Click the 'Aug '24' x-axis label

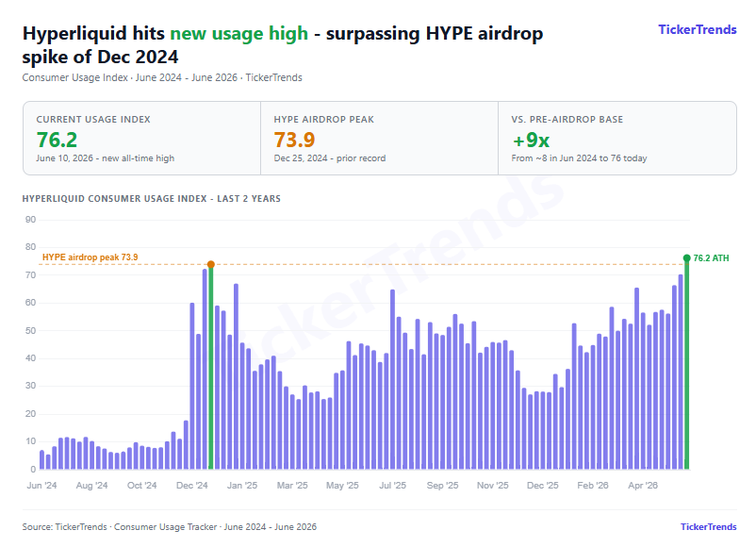(91, 486)
